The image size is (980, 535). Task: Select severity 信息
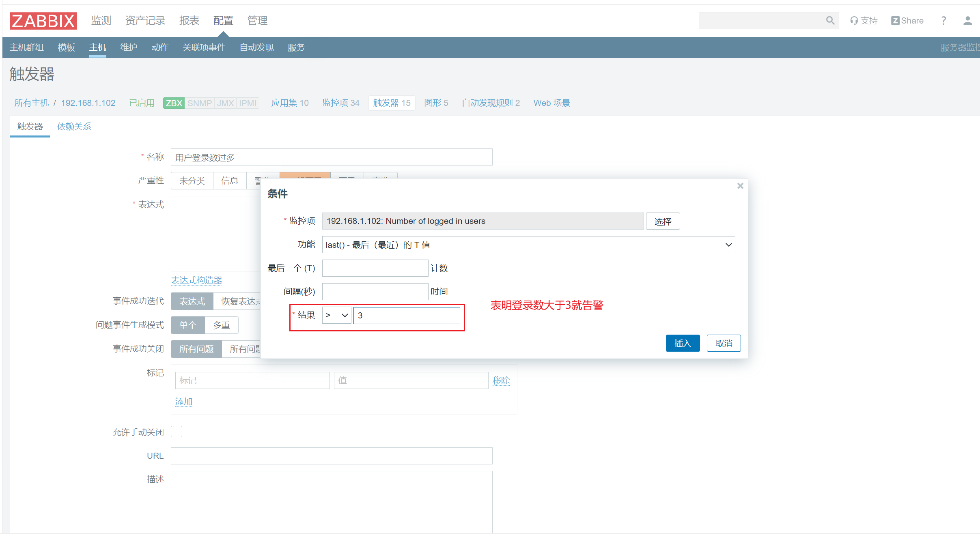(230, 181)
